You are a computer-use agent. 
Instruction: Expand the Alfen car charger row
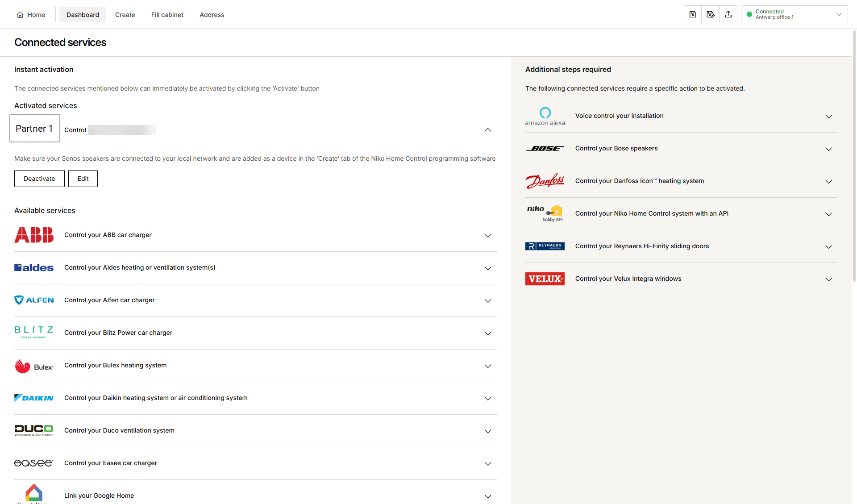click(x=488, y=301)
